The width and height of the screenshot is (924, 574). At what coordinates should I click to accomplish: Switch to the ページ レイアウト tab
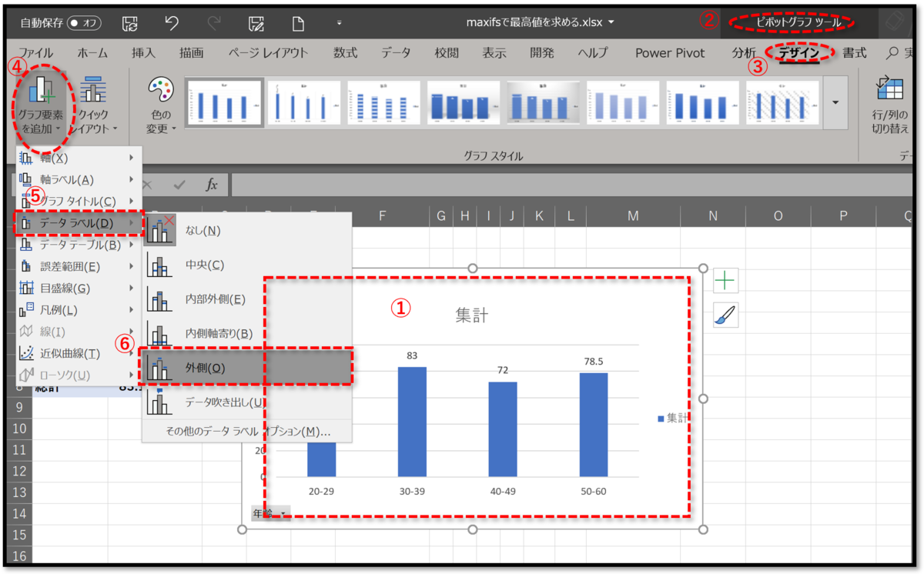[x=268, y=53]
